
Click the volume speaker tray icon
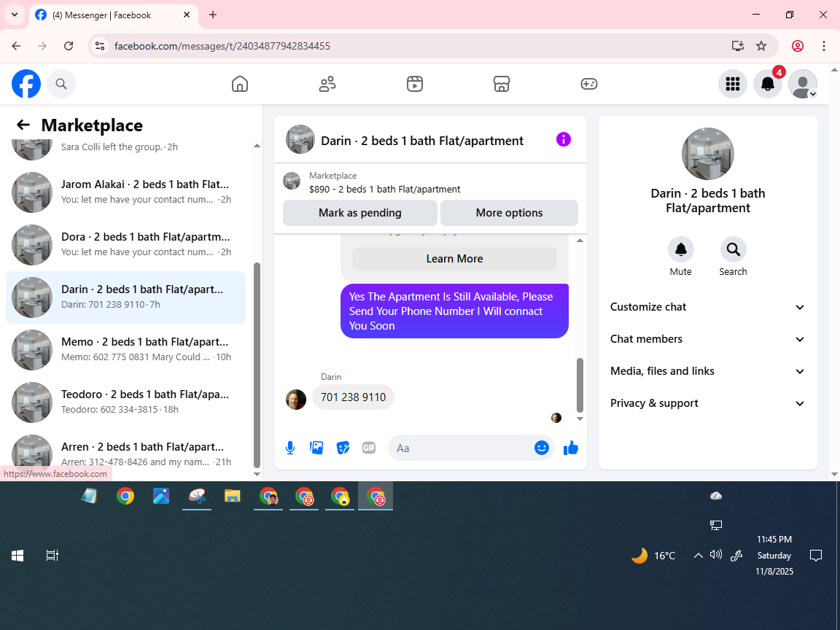pyautogui.click(x=716, y=555)
